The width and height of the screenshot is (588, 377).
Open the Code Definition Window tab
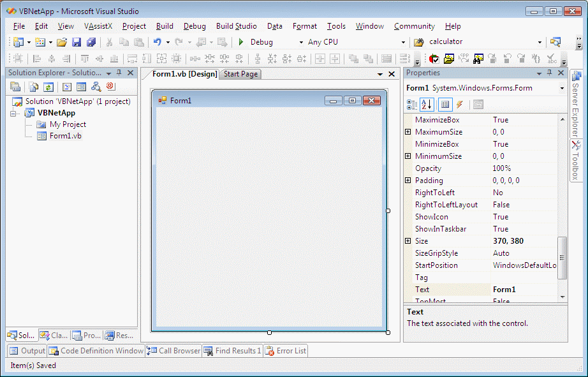click(96, 351)
